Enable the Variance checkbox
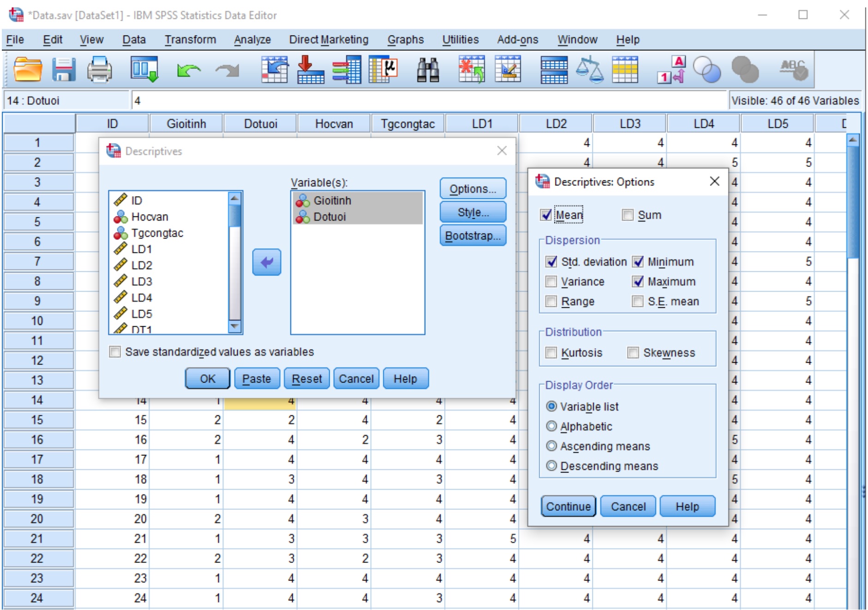The image size is (868, 610). pyautogui.click(x=551, y=281)
